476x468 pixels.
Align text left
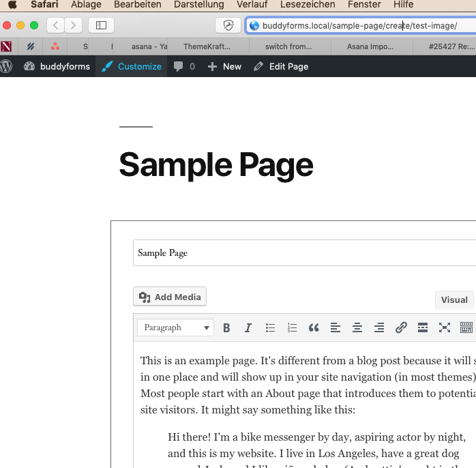(336, 327)
